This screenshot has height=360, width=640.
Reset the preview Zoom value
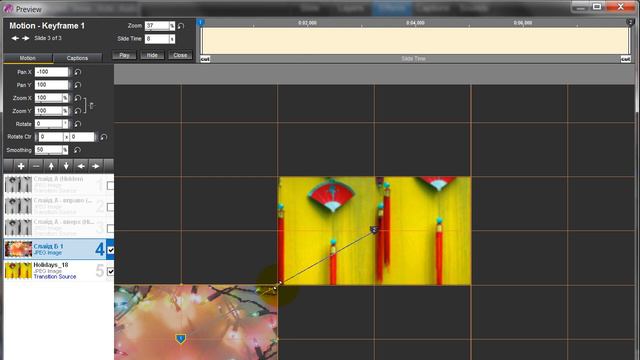(181, 26)
